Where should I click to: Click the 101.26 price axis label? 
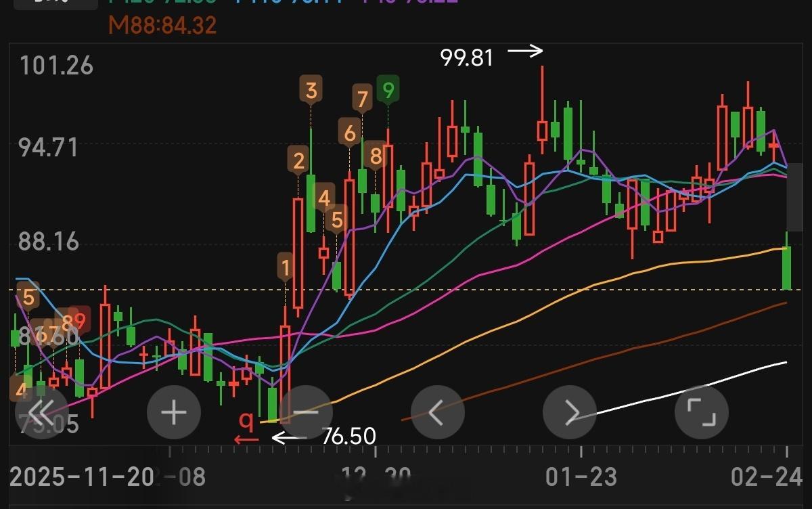(x=56, y=66)
